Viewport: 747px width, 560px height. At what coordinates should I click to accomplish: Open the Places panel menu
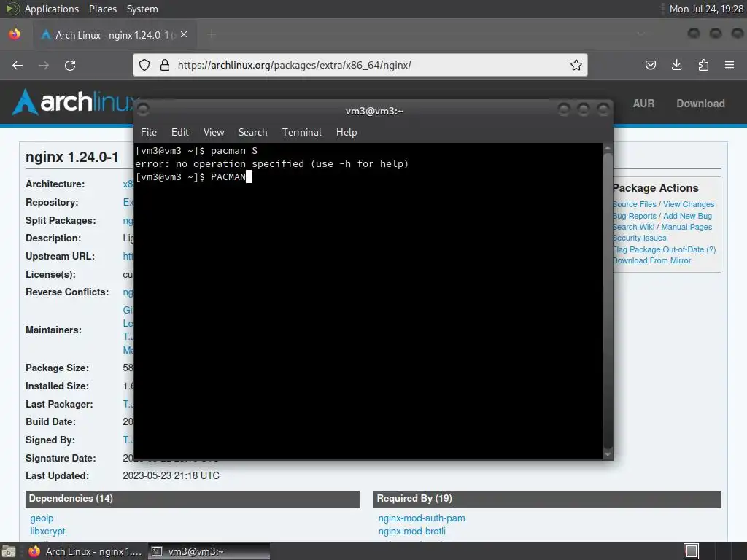102,9
